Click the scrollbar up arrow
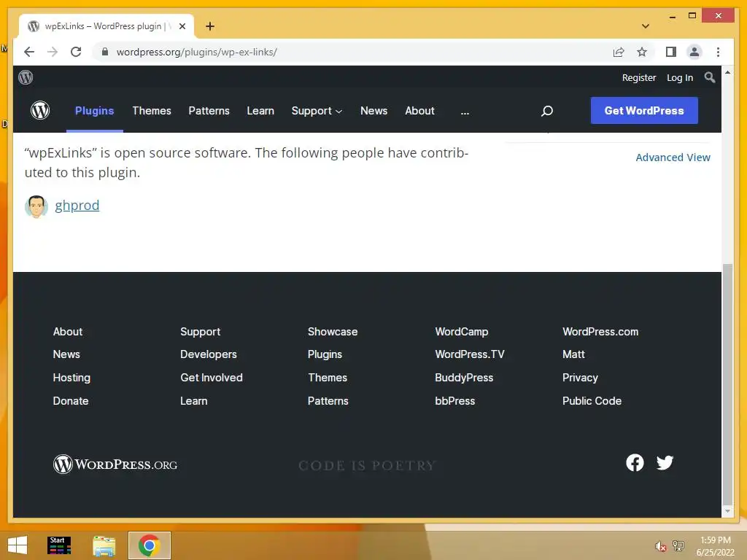The width and height of the screenshot is (747, 560). [727, 72]
